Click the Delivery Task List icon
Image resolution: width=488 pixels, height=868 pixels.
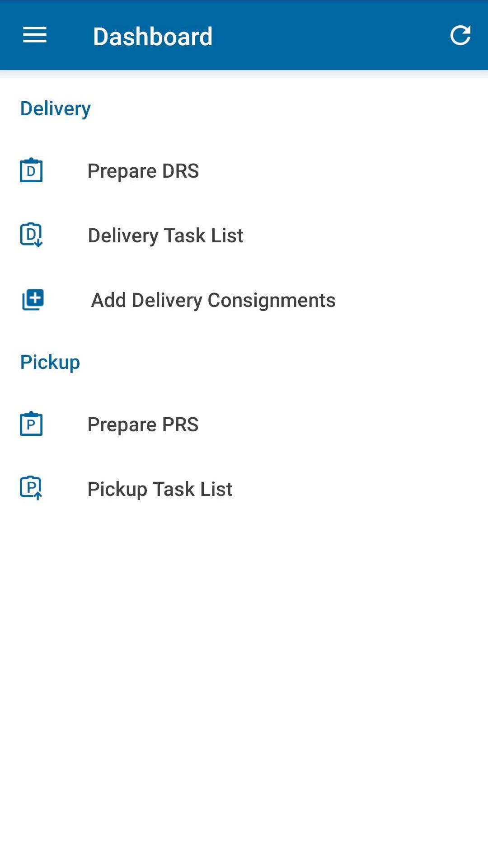click(31, 235)
